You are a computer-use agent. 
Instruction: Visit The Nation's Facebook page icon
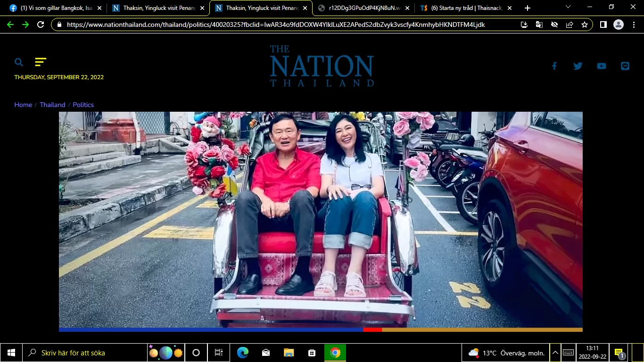(x=554, y=66)
